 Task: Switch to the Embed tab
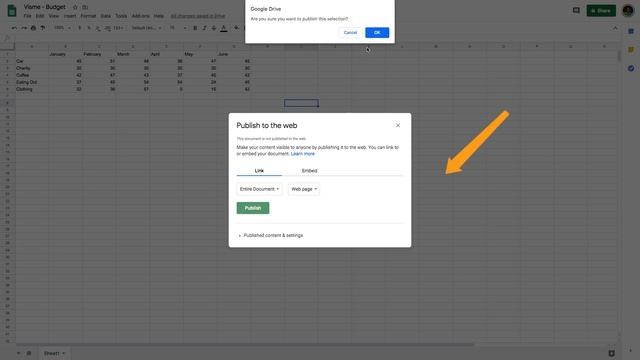[309, 171]
